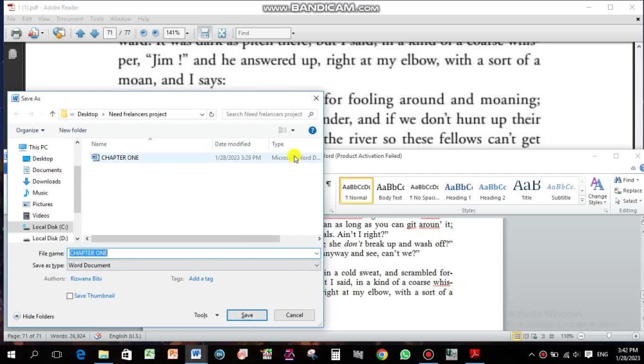The width and height of the screenshot is (644, 364).
Task: Open Save As help question mark
Action: point(312,130)
